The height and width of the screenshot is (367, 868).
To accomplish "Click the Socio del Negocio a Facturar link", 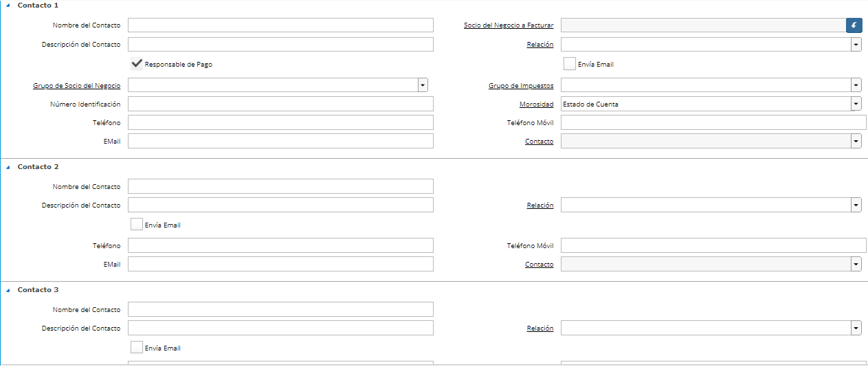I will [508, 25].
